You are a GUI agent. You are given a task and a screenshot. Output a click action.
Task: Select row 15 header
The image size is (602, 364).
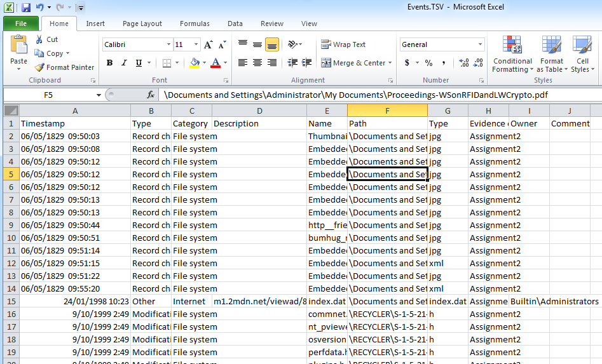(x=11, y=302)
